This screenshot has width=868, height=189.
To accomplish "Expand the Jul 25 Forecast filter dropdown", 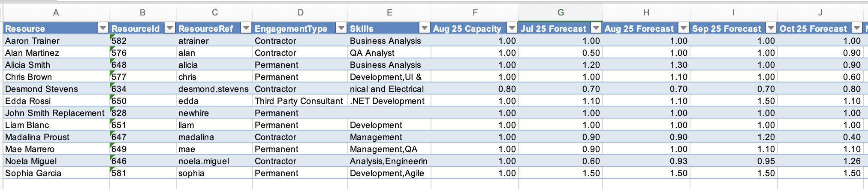I will 596,28.
